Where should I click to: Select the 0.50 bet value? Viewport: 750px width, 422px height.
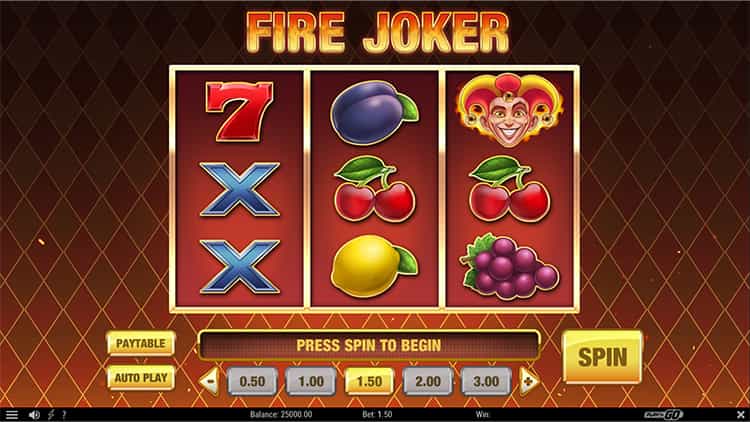coord(252,381)
